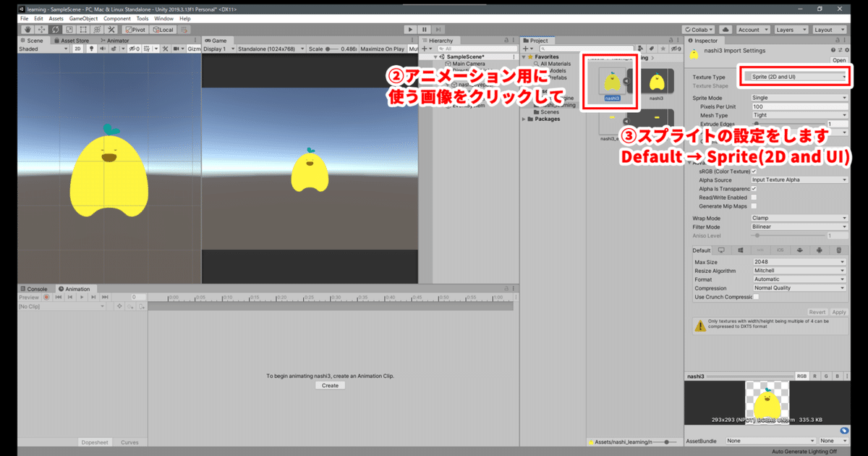The width and height of the screenshot is (868, 456).
Task: Click the Open button in Inspector
Action: click(839, 60)
